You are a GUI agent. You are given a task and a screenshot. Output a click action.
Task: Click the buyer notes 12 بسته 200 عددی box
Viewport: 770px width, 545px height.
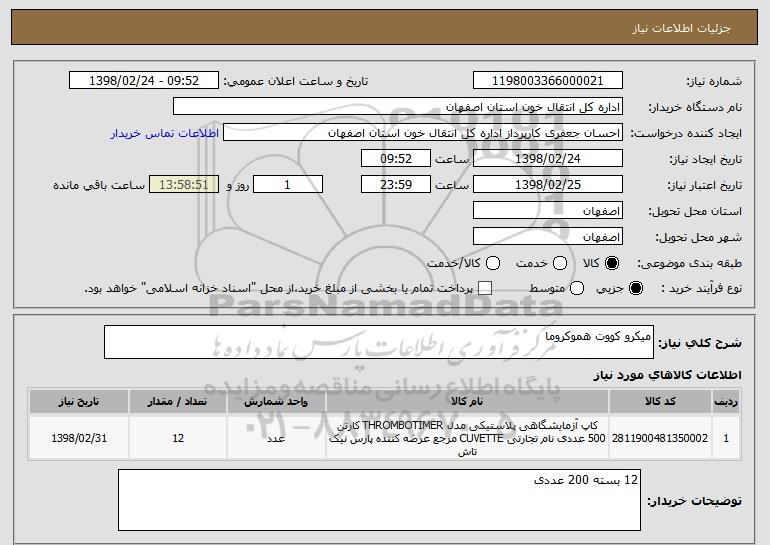tap(379, 500)
